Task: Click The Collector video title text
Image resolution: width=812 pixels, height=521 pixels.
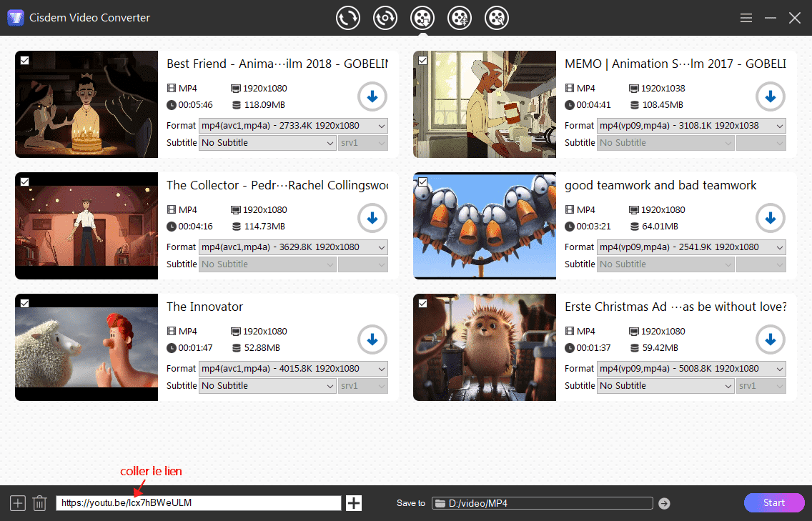Action: point(277,185)
